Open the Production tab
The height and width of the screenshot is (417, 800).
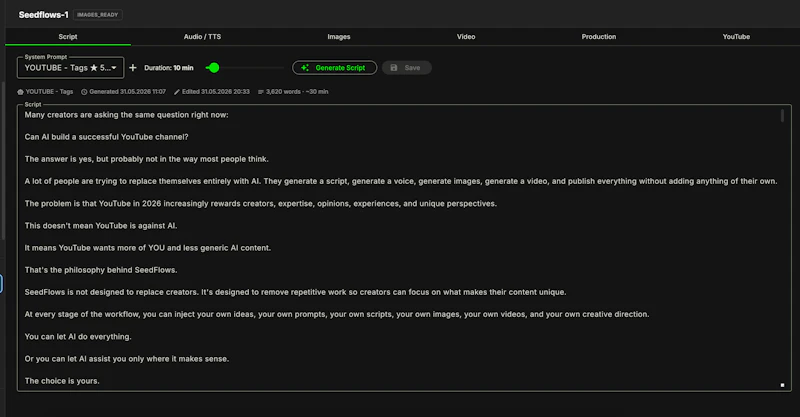point(598,37)
